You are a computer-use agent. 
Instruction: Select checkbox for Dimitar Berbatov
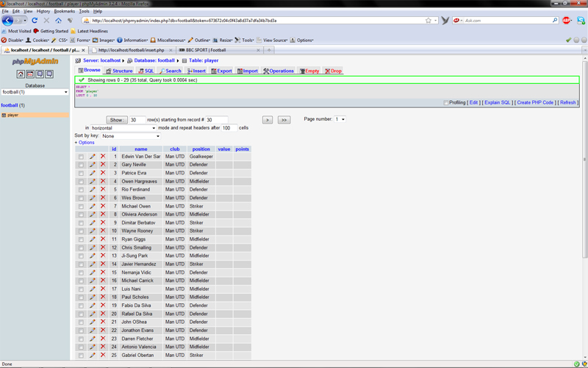(x=81, y=223)
